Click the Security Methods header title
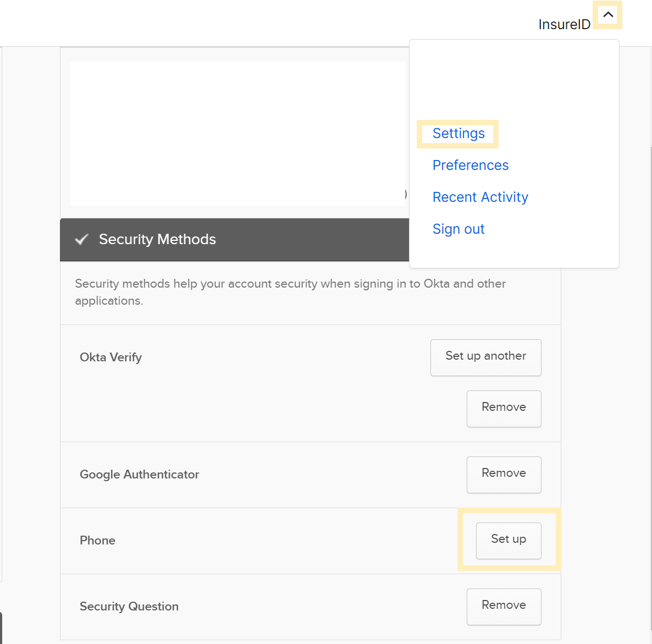 coord(157,240)
